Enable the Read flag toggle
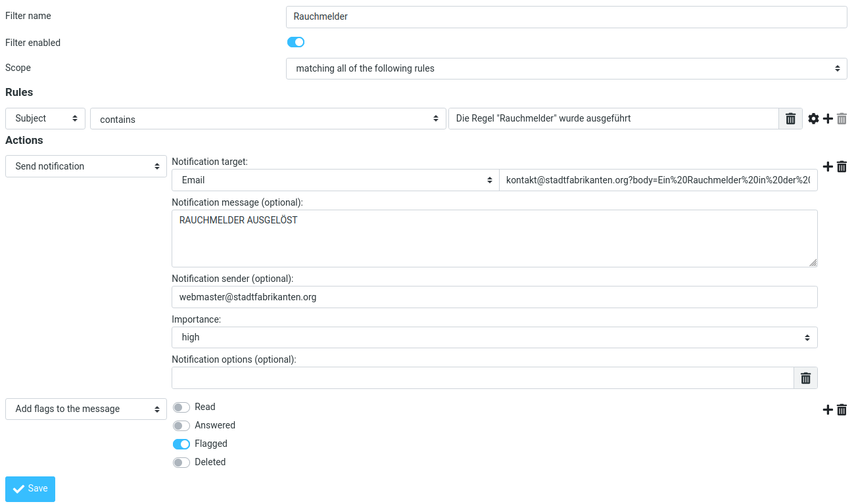Viewport: 856px width, 504px height. (181, 407)
